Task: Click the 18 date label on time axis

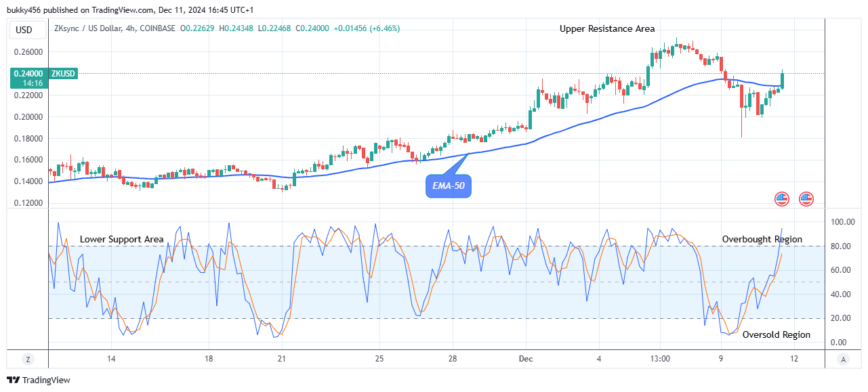Action: tap(209, 358)
